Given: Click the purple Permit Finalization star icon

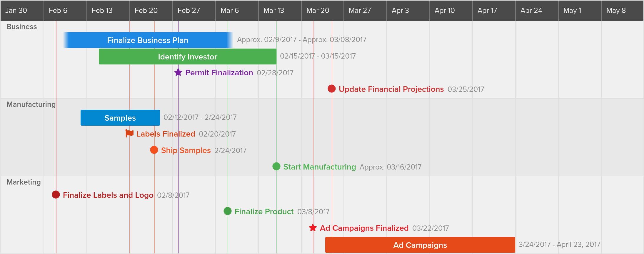Looking at the screenshot, I should point(178,72).
